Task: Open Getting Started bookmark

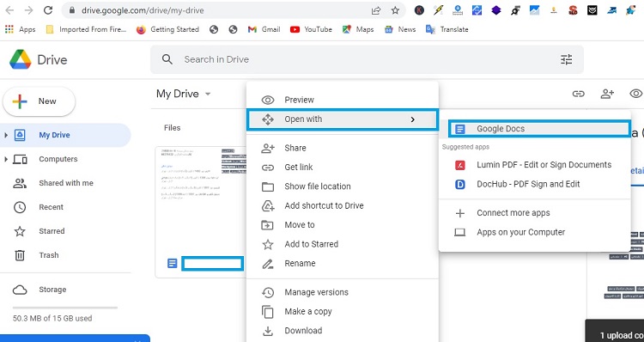Action: (167, 29)
